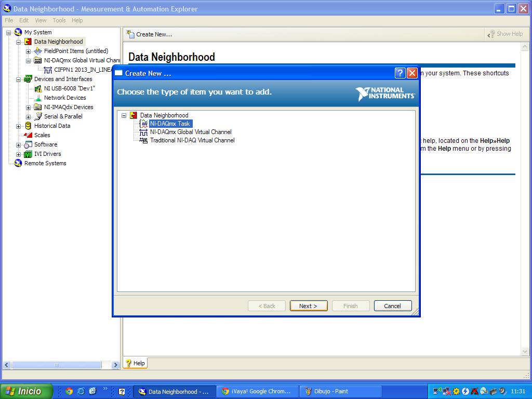Open the Tools menu
Viewport: 532px width, 399px height.
coord(59,20)
